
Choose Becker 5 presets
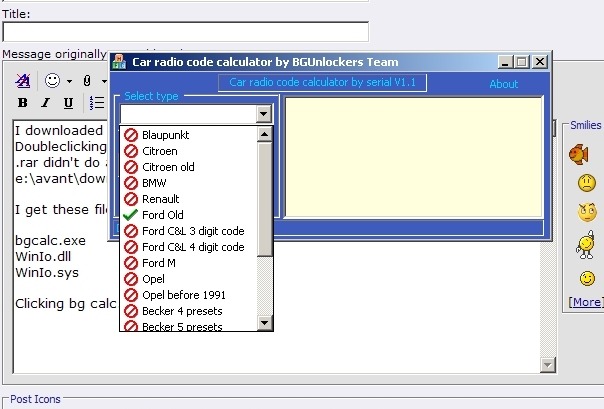click(x=189, y=325)
